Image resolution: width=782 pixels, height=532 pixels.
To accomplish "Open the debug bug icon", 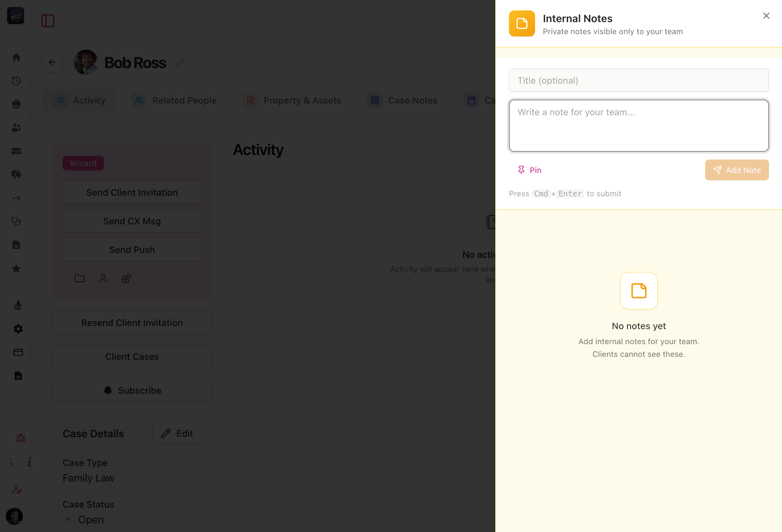I will point(21,438).
